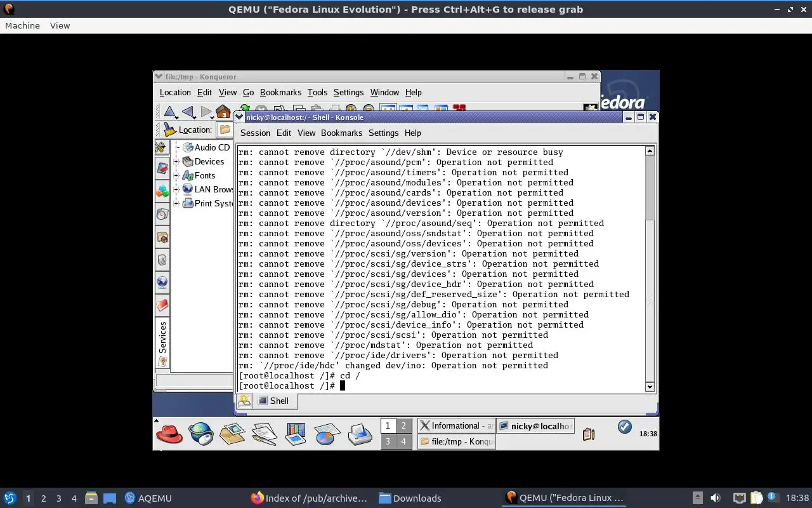Open the Konsole Bookmarks menu
Viewport: 812px width, 508px height.
click(x=341, y=133)
